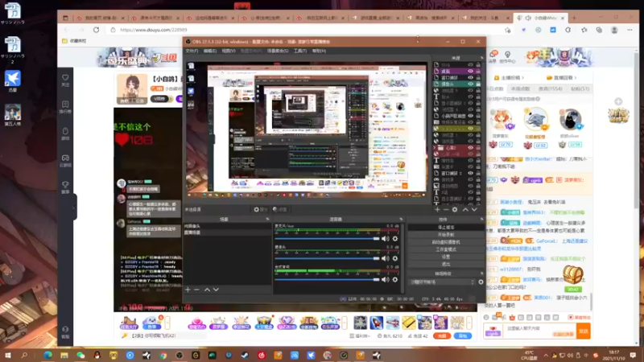Move selected scene up
644x362 pixels.
[x=207, y=290]
